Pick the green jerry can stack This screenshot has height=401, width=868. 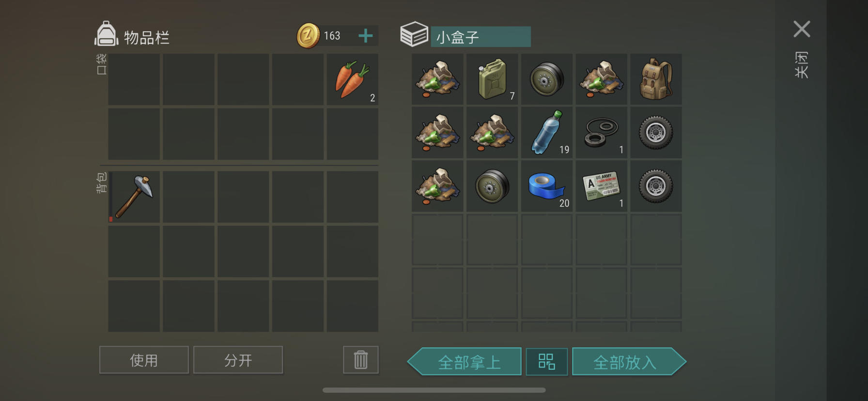click(492, 79)
